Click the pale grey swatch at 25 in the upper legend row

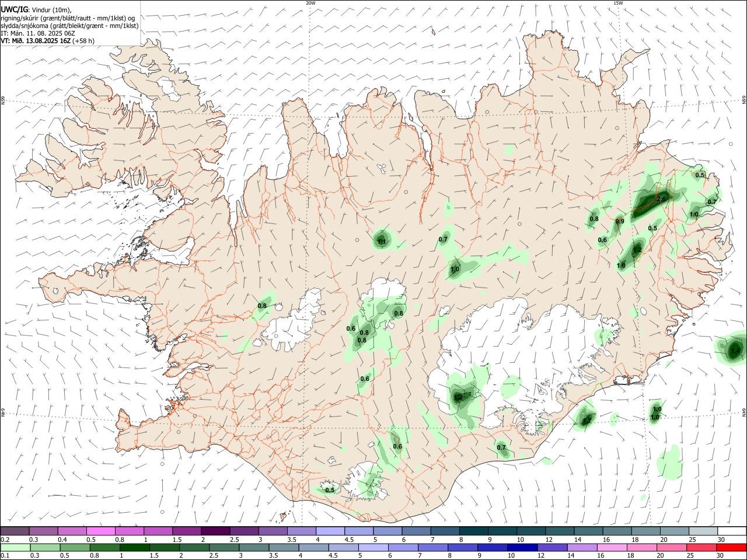[x=703, y=531]
